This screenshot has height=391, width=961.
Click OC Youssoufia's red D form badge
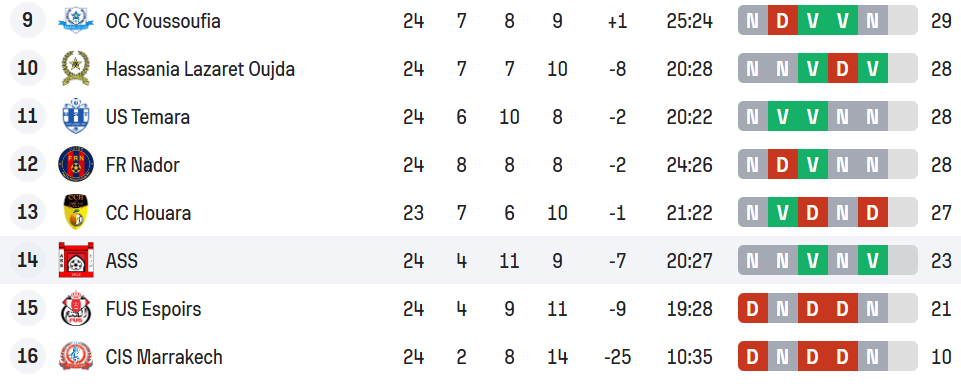783,21
